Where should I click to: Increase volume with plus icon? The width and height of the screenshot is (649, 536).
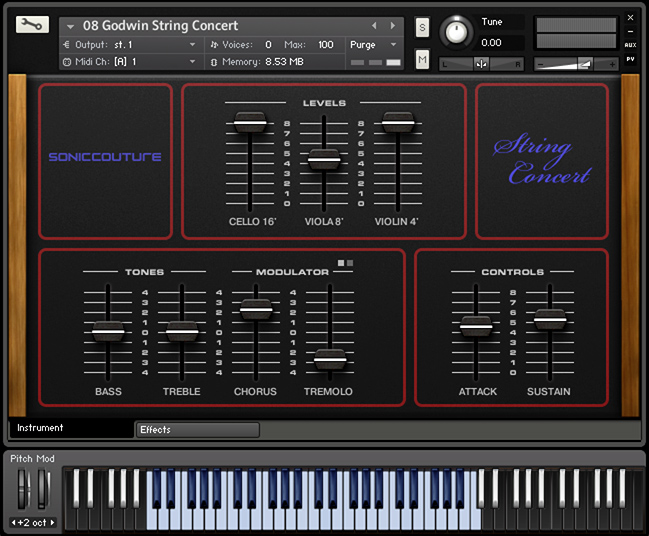612,65
